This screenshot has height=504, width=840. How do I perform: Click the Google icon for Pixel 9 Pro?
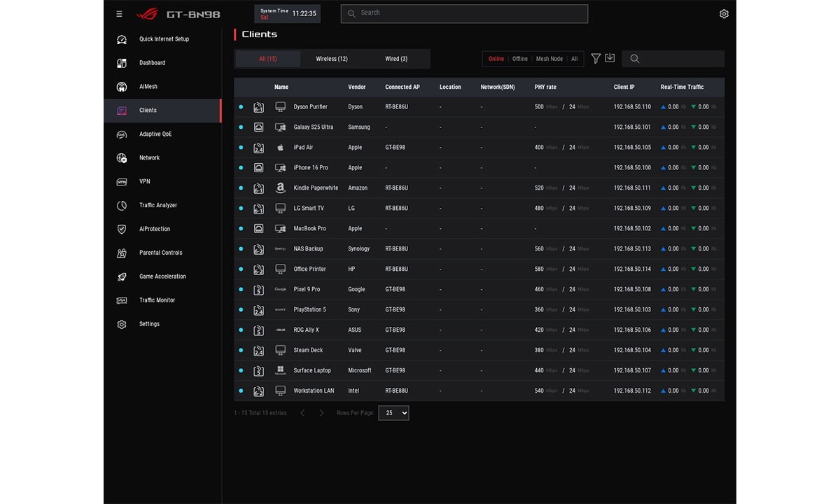pyautogui.click(x=280, y=290)
